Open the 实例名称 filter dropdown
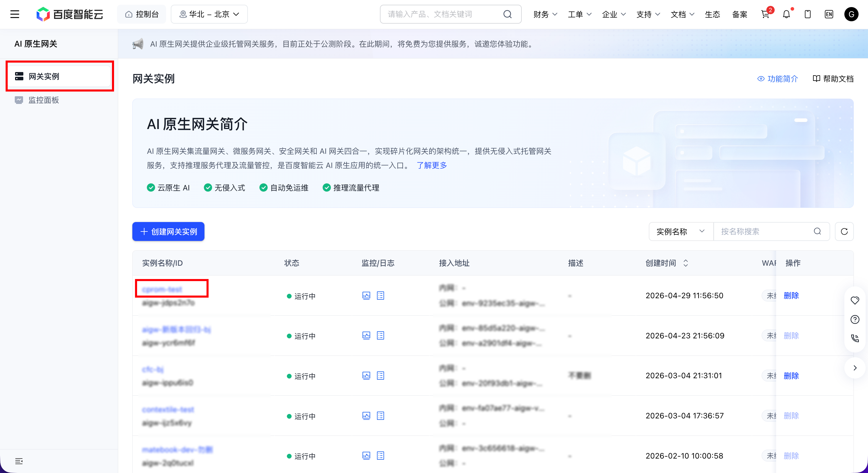 click(681, 231)
